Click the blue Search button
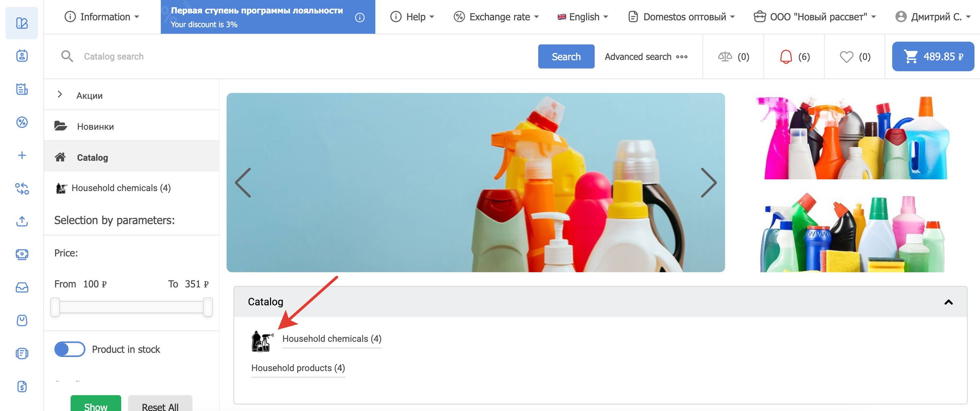The width and height of the screenshot is (980, 411). (x=566, y=57)
